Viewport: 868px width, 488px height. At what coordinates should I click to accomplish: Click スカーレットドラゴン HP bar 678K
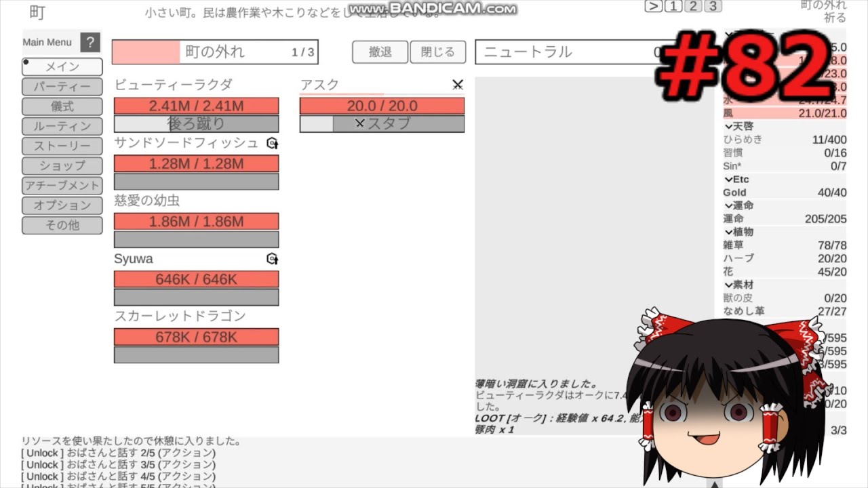coord(196,337)
